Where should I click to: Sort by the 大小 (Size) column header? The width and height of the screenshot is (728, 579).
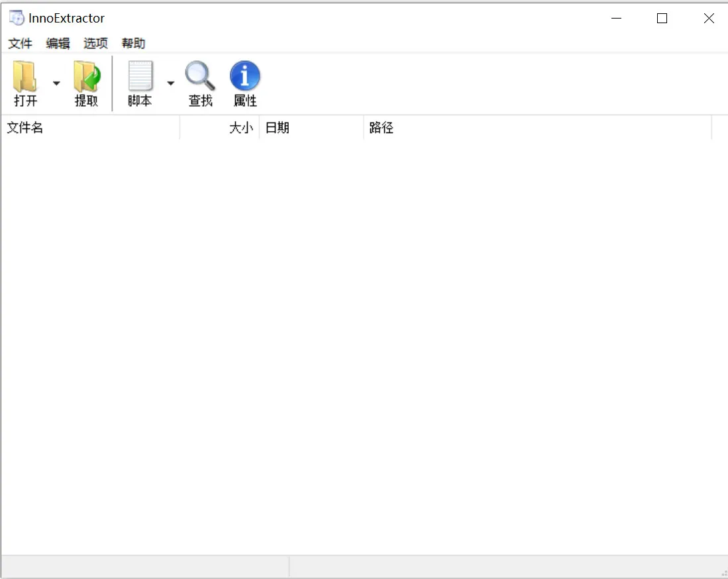pos(242,127)
